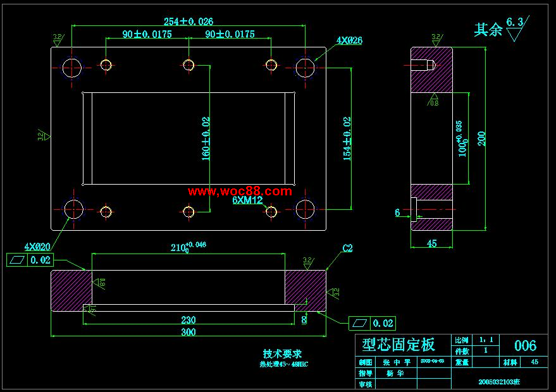Viewport: 556px width, 392px height.
Task: Click the 4XØ26 hole callout
Action: point(349,40)
